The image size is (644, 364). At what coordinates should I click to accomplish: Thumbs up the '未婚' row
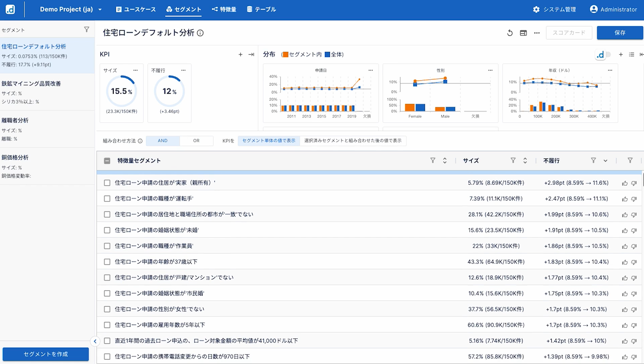(625, 231)
